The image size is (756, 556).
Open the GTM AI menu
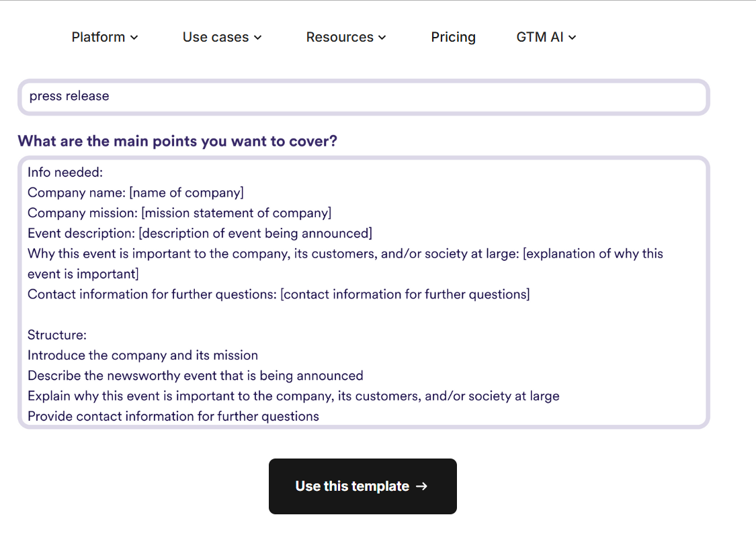coord(540,37)
